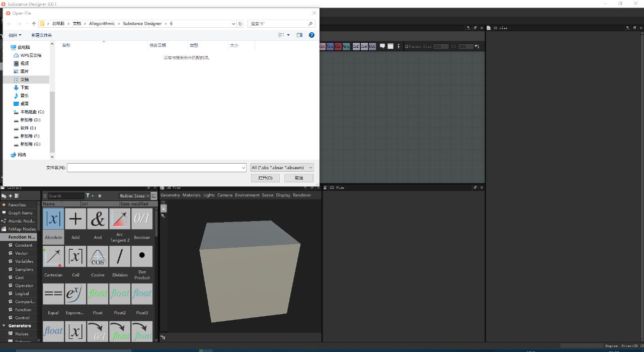Open the Renderer menu in 3D View
This screenshot has width=644, height=352.
pyautogui.click(x=302, y=195)
